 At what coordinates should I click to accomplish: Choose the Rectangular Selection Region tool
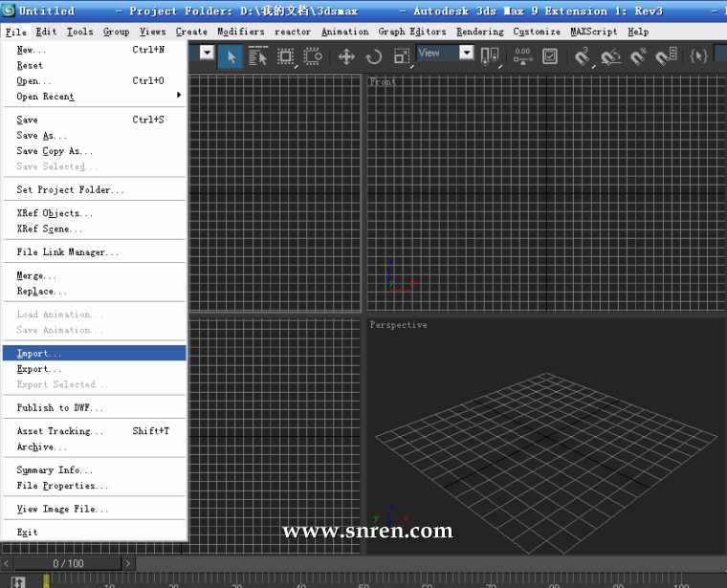(286, 57)
